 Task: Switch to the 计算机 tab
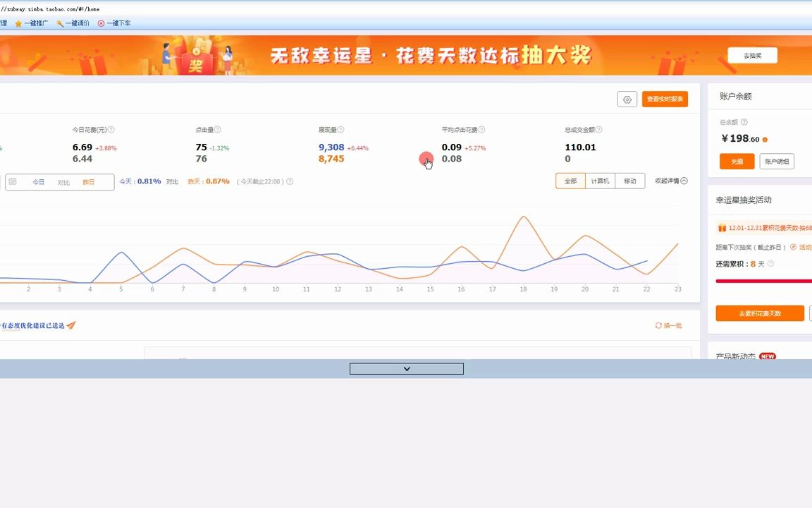pos(600,181)
